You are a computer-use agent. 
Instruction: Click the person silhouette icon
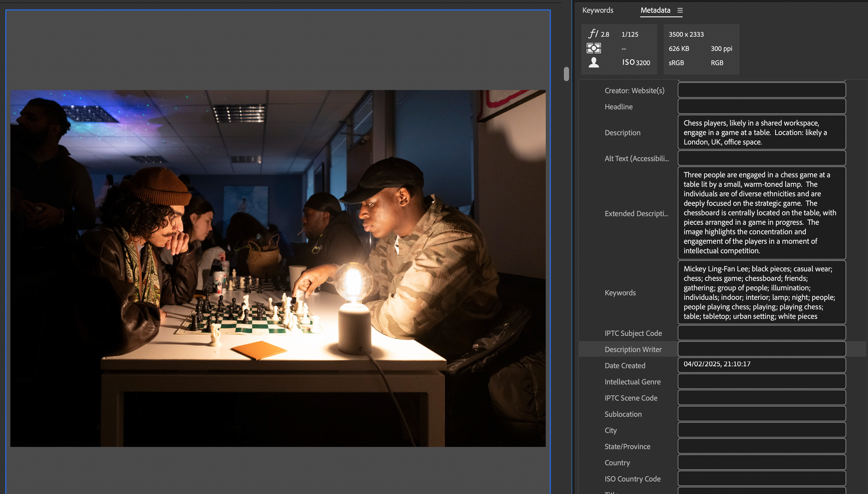coord(594,62)
